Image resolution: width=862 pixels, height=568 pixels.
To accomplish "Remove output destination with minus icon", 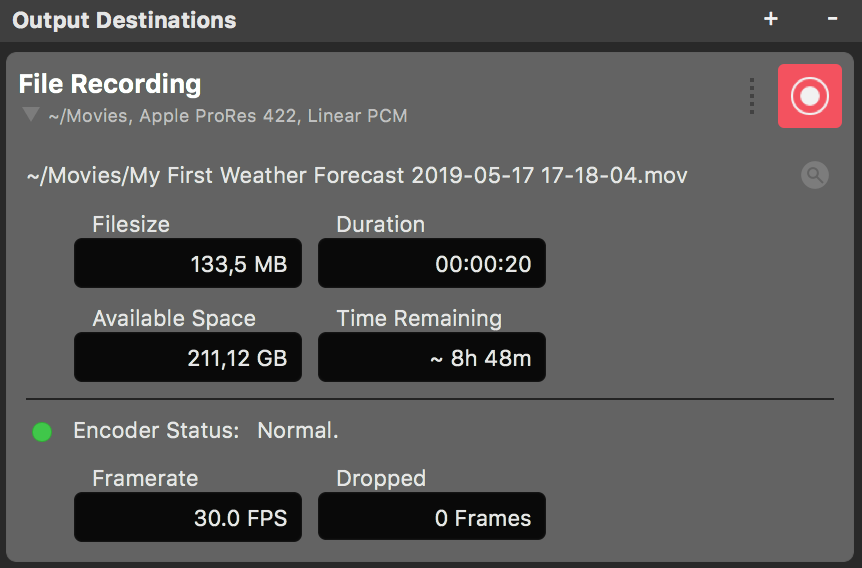I will 832,19.
